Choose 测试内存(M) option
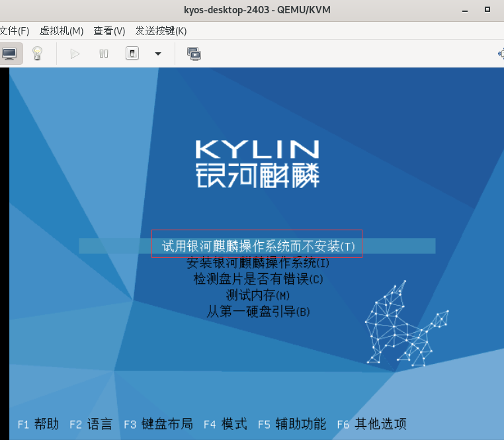This screenshot has height=440, width=504. (258, 295)
